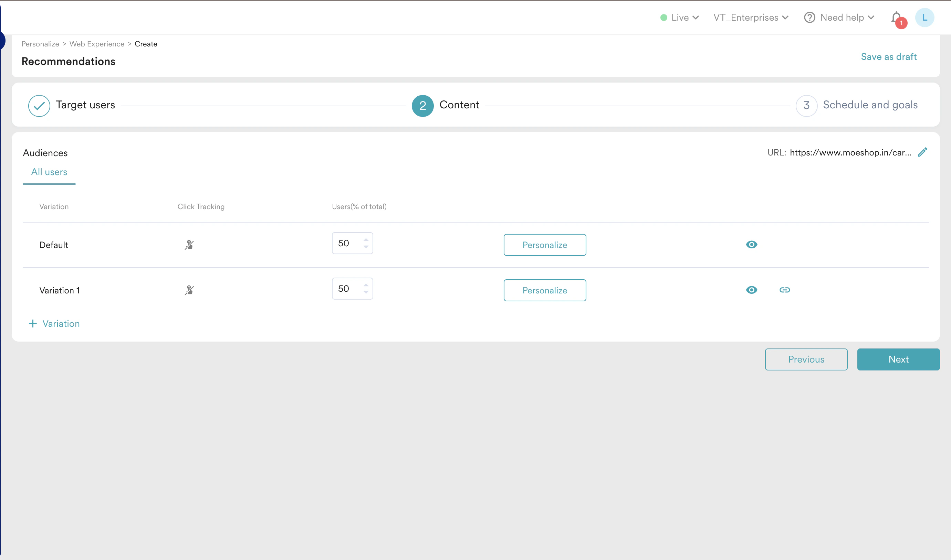
Task: Click the Need help question mark icon
Action: 809,18
